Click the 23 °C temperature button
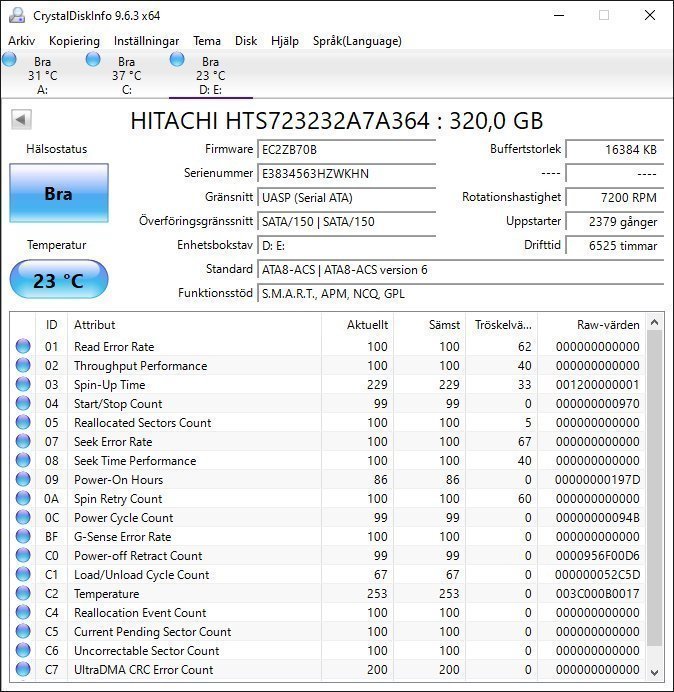The width and height of the screenshot is (674, 692). click(x=59, y=280)
